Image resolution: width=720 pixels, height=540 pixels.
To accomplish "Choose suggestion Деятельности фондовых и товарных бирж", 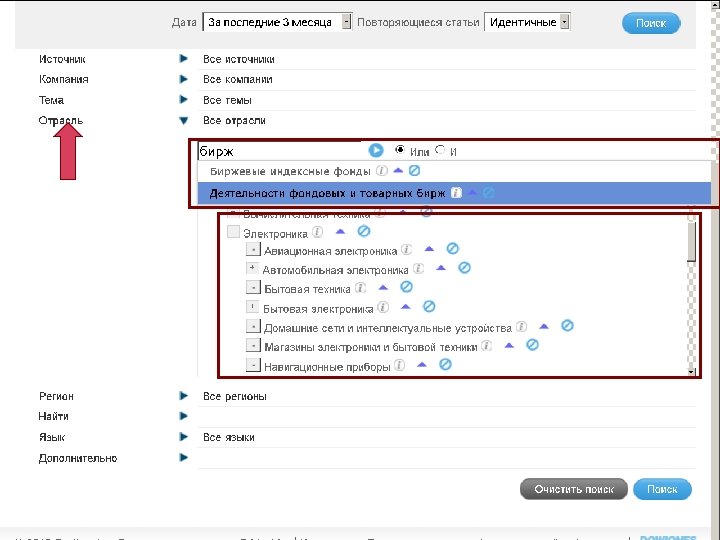I will pos(327,193).
